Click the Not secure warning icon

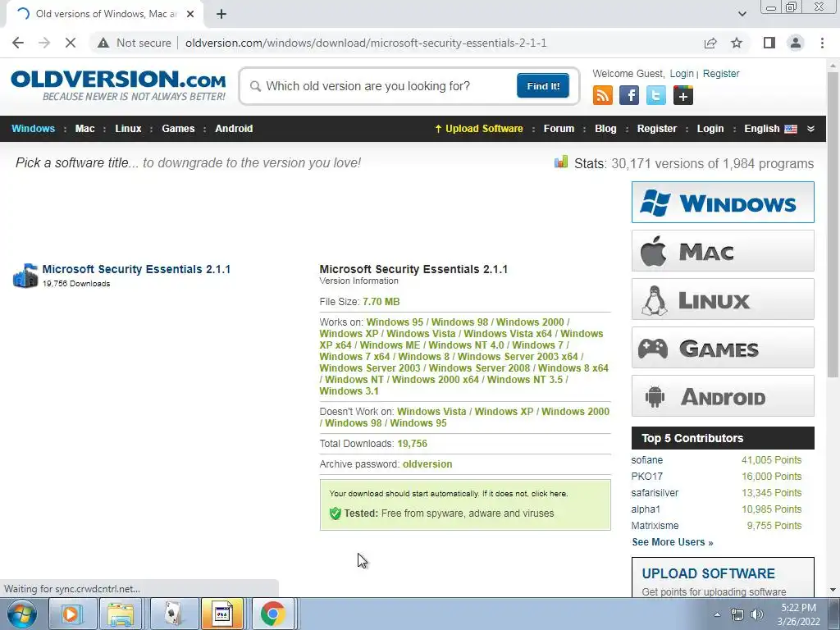pos(103,43)
